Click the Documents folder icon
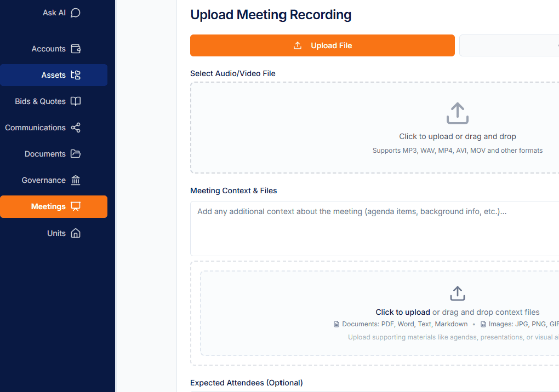 point(76,154)
